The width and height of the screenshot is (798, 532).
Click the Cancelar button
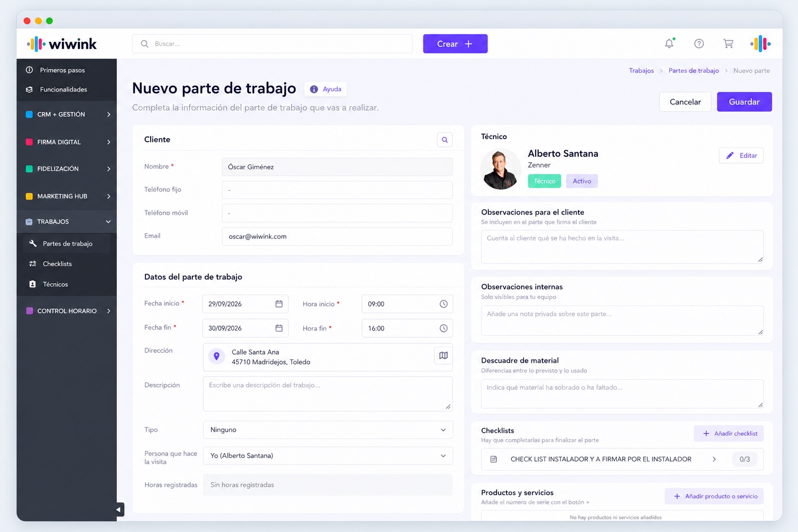pyautogui.click(x=685, y=102)
